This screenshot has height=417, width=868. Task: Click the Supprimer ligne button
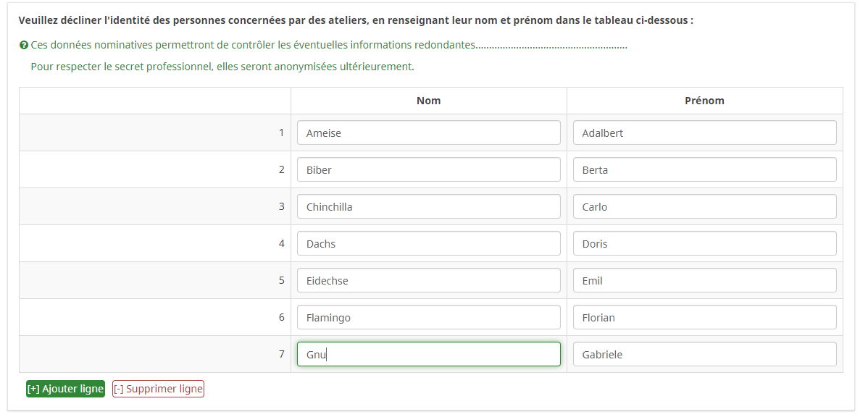click(x=158, y=389)
